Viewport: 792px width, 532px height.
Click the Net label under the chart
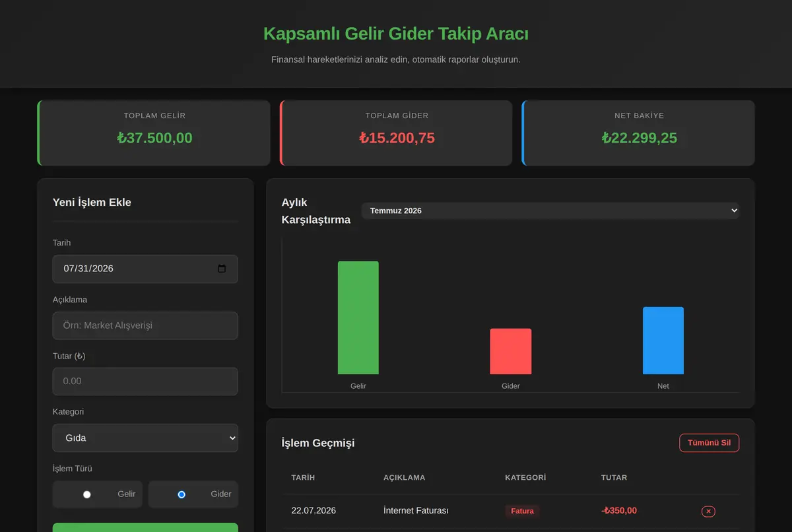point(663,386)
